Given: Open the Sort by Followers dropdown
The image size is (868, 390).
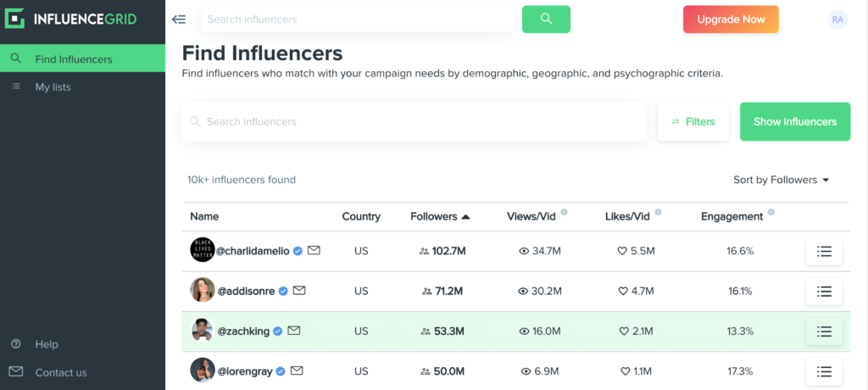Looking at the screenshot, I should (781, 180).
